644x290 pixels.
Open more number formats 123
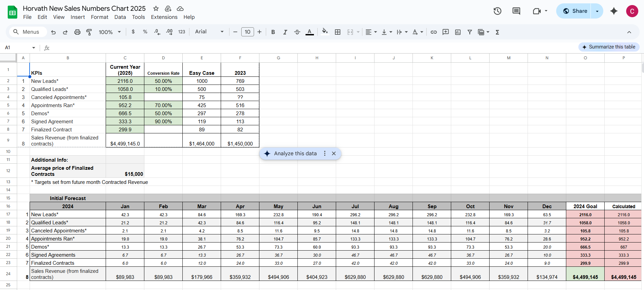click(x=182, y=32)
